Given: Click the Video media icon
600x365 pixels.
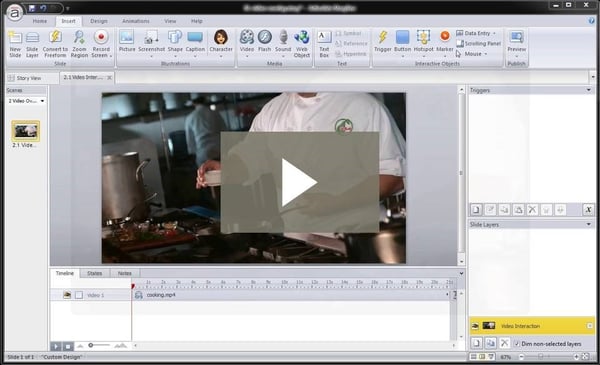Looking at the screenshot, I should (x=247, y=37).
